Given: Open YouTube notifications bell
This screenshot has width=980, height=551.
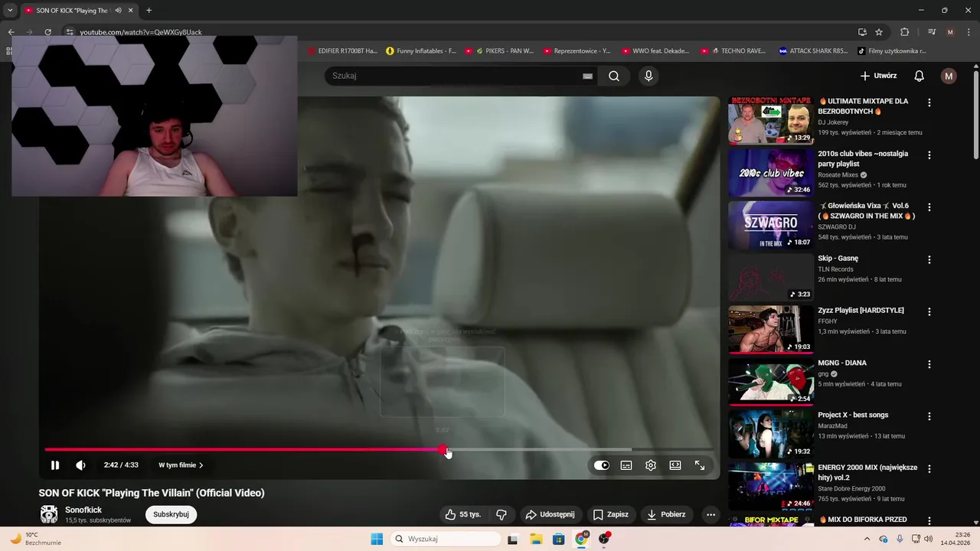Looking at the screenshot, I should 920,76.
